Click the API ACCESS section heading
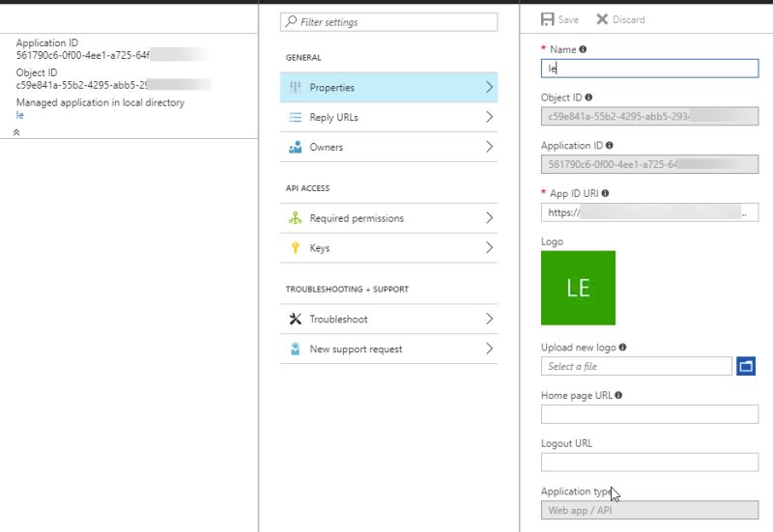Viewport: 773px width, 532px height. 307,188
